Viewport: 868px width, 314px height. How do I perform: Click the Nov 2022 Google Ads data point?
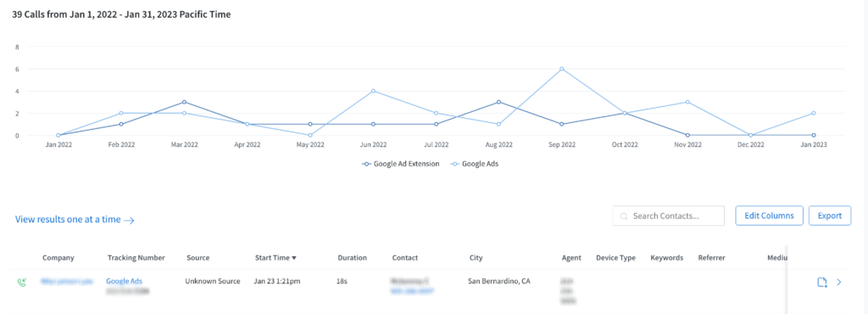coord(687,102)
